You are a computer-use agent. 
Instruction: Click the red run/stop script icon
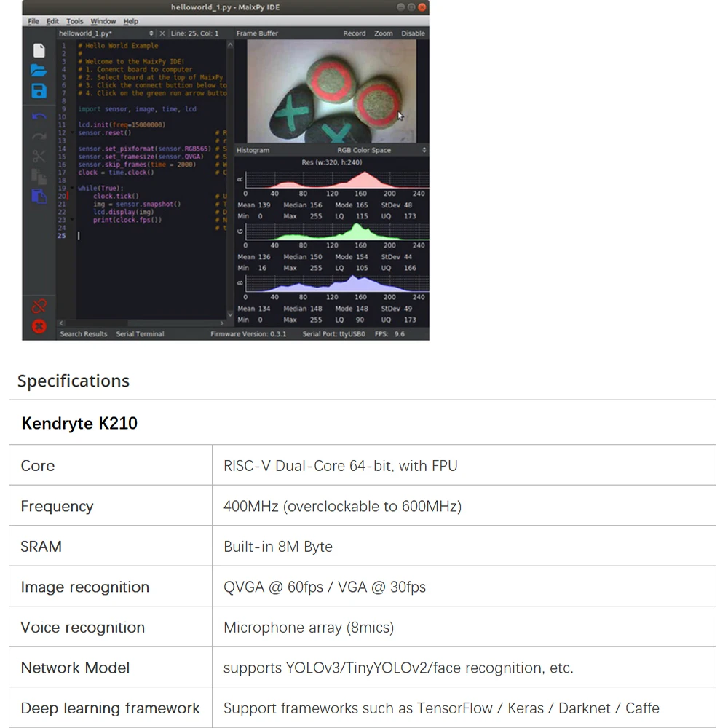[39, 326]
